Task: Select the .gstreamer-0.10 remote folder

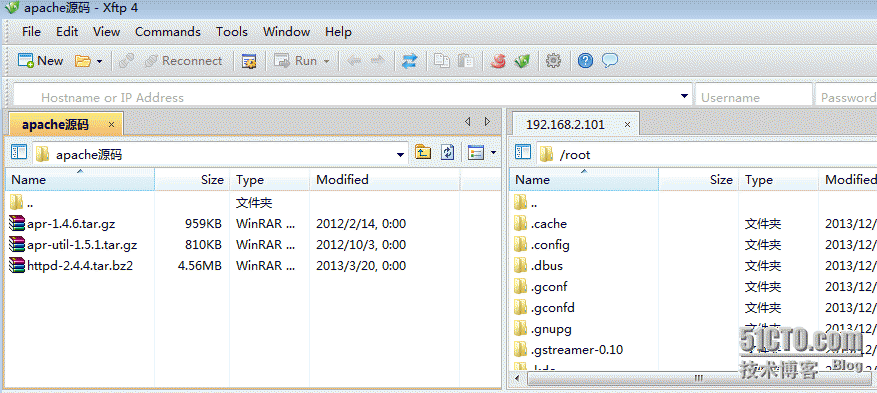Action: [568, 350]
